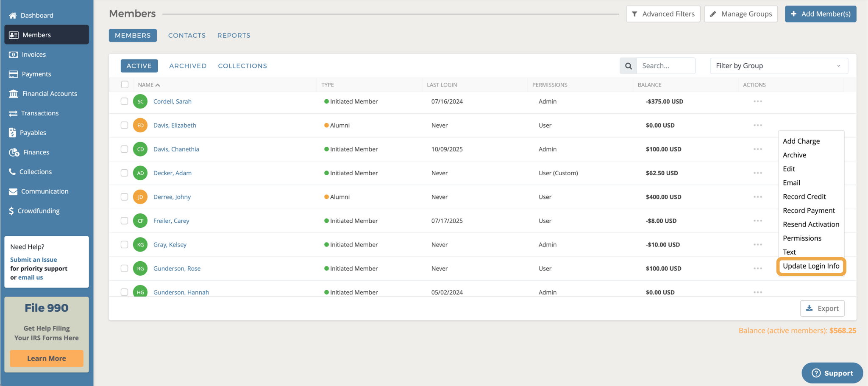Click the Dashboard home icon in sidebar
This screenshot has width=868, height=386.
(13, 15)
